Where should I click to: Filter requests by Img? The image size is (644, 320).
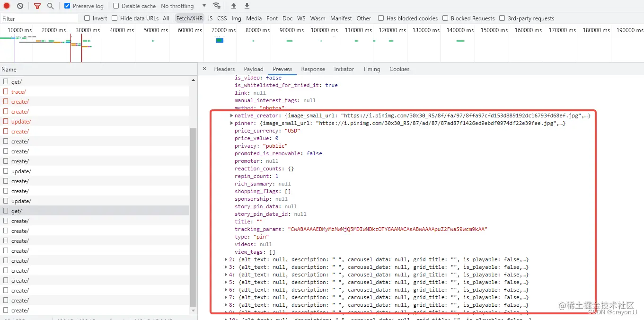pos(237,18)
